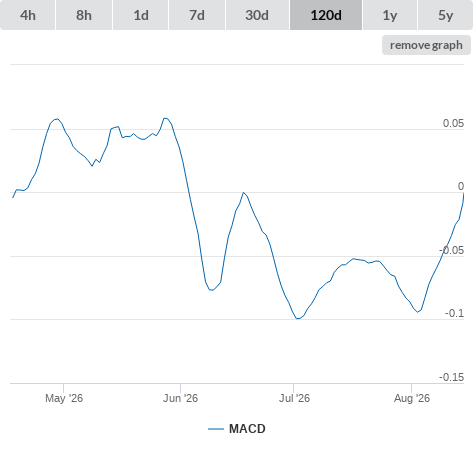Click the active 120d tab

[326, 15]
